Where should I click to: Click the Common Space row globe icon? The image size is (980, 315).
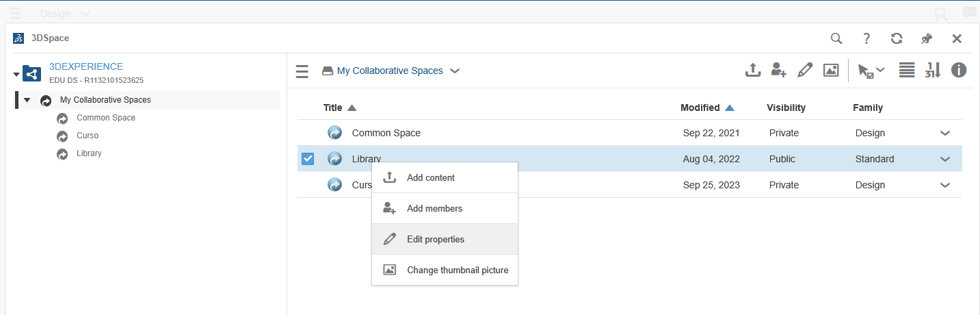[x=335, y=133]
